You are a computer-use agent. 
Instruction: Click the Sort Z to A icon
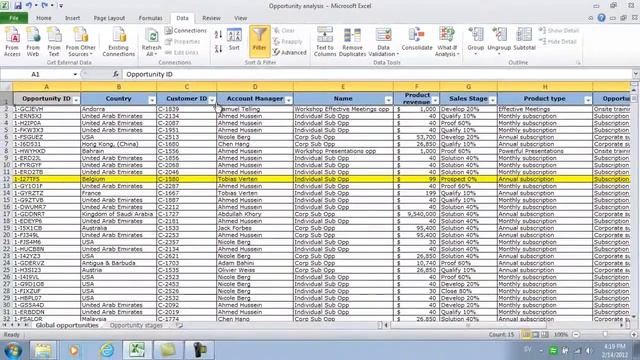pyautogui.click(x=218, y=49)
